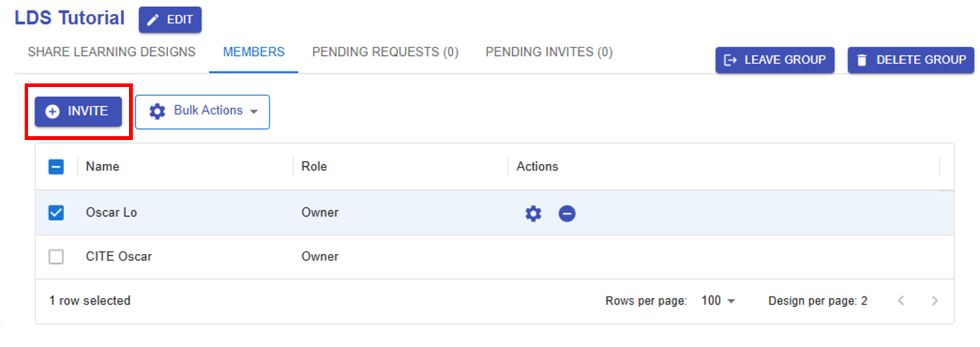Click the Name column header
This screenshot has width=980, height=347.
[103, 167]
